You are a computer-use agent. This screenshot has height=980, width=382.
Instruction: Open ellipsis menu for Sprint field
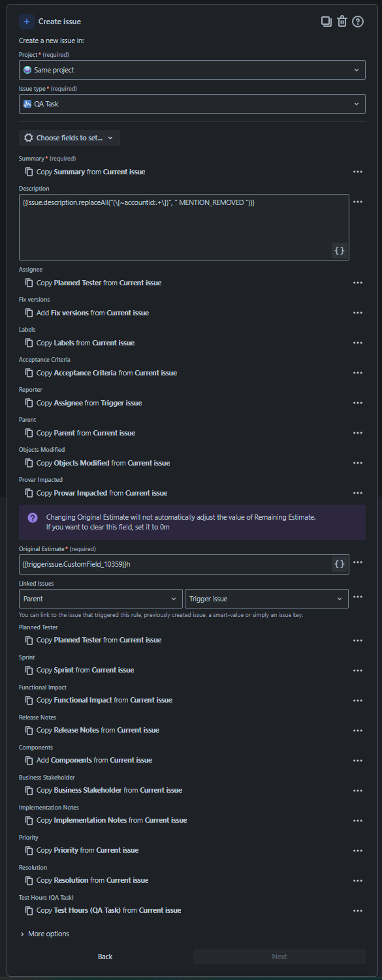click(358, 670)
